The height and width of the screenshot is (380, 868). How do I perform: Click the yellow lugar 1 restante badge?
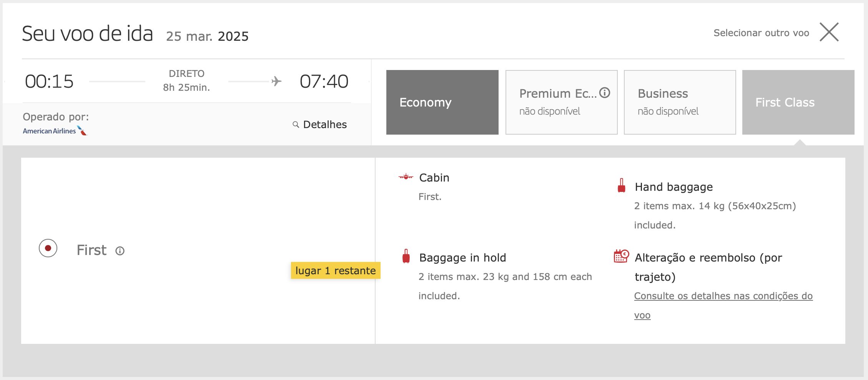[x=336, y=270]
